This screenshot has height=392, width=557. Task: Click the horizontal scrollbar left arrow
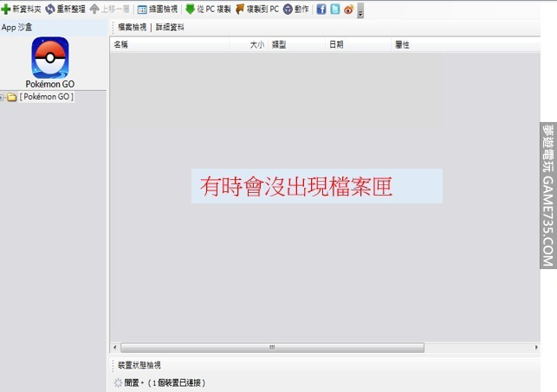coord(114,347)
